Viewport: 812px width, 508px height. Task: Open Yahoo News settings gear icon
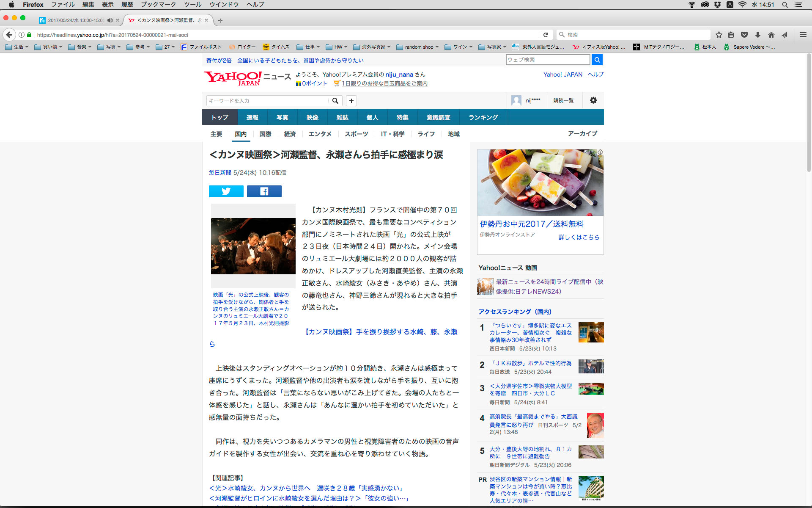pyautogui.click(x=593, y=100)
